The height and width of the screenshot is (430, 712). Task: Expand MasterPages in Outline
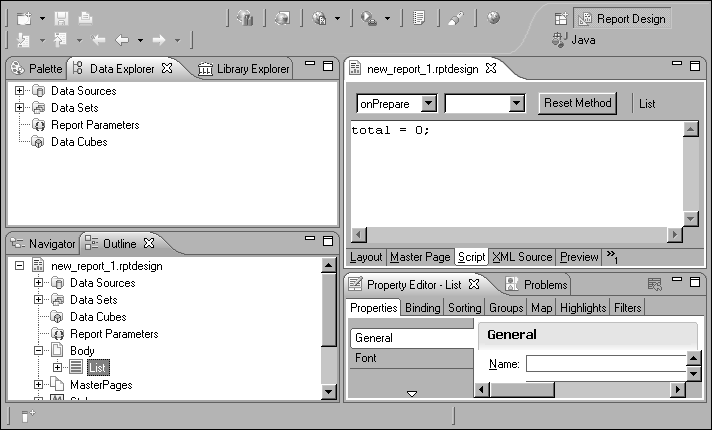(38, 385)
